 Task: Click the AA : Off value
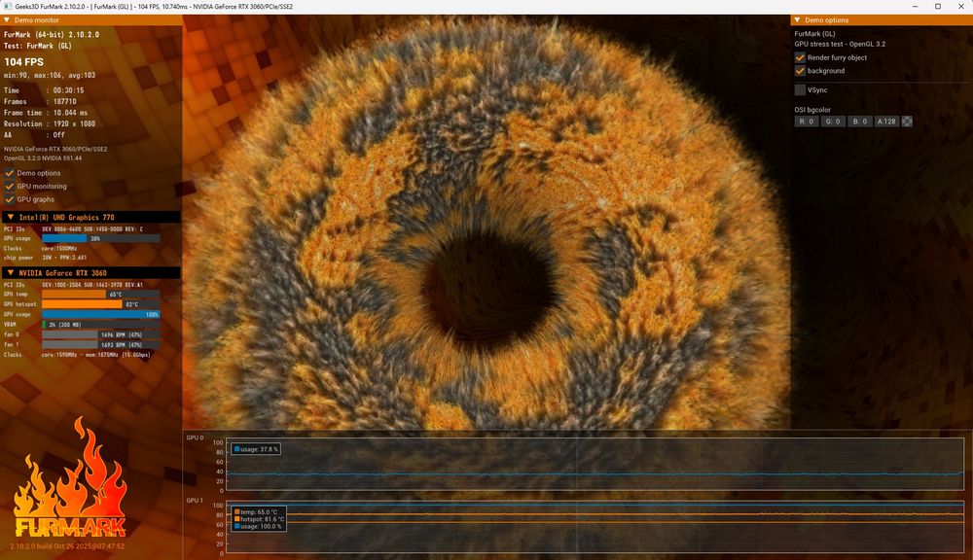[58, 135]
